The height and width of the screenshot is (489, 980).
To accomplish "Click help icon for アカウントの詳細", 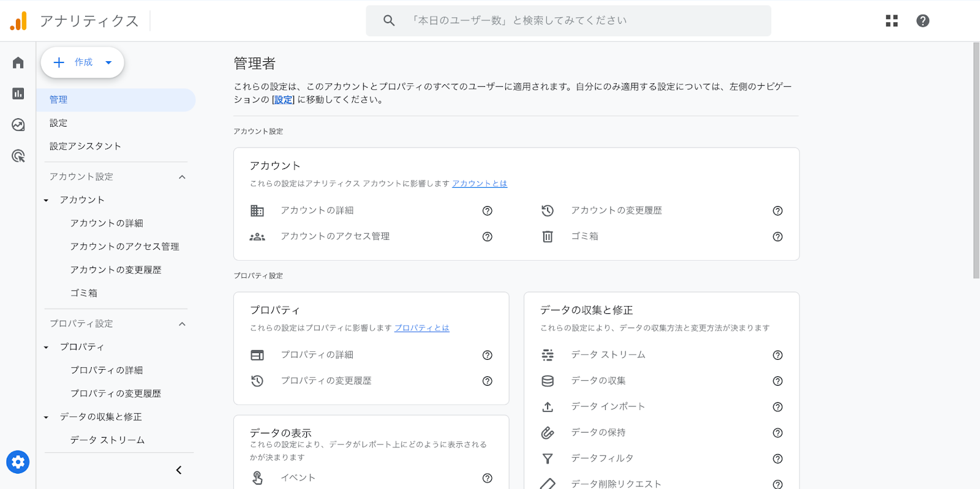I will tap(488, 211).
